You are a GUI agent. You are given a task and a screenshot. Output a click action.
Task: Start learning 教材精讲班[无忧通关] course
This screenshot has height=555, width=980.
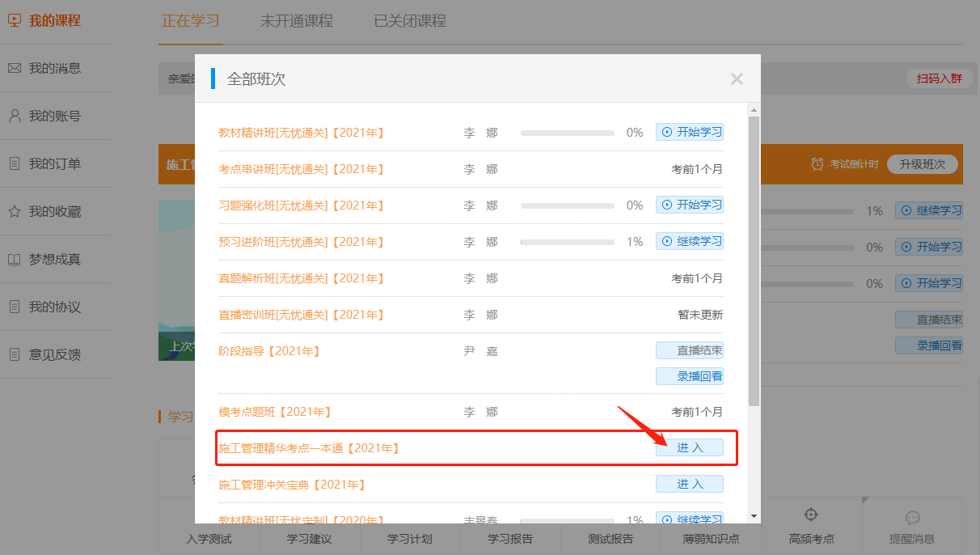coord(690,132)
